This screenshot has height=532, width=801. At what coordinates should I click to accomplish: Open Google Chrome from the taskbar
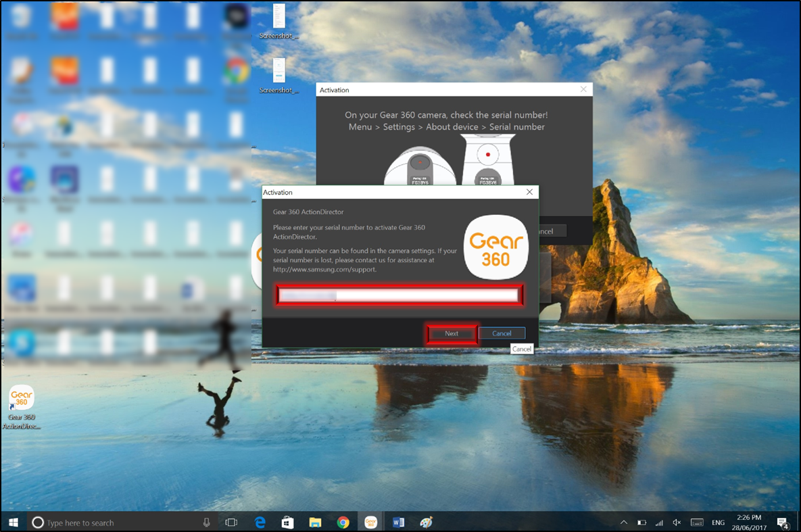(x=343, y=523)
